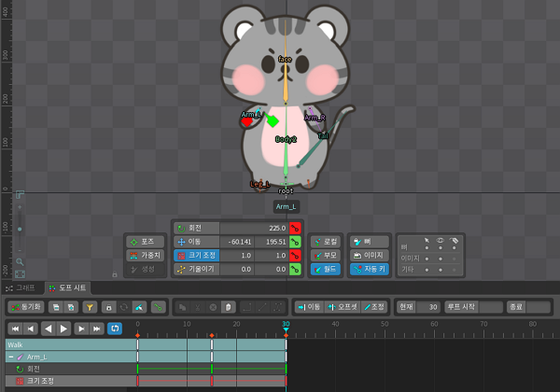
Task: Click the first icon right of 동기화
Action: pos(56,307)
